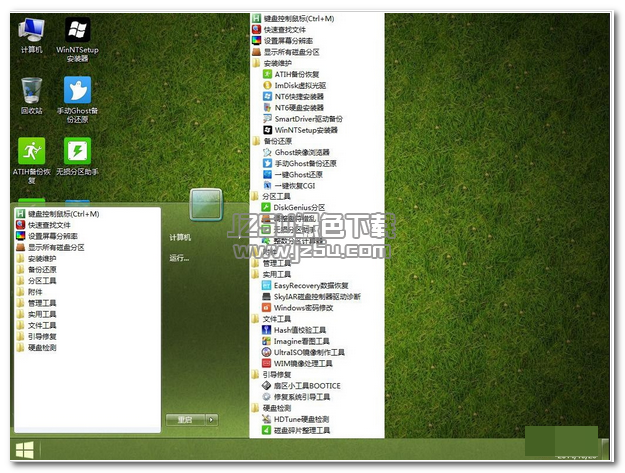Select 键盘控制鼠标(Ctrl+M) in Start menu left pane
Viewport: 625px width, 473px height.
pos(57,214)
